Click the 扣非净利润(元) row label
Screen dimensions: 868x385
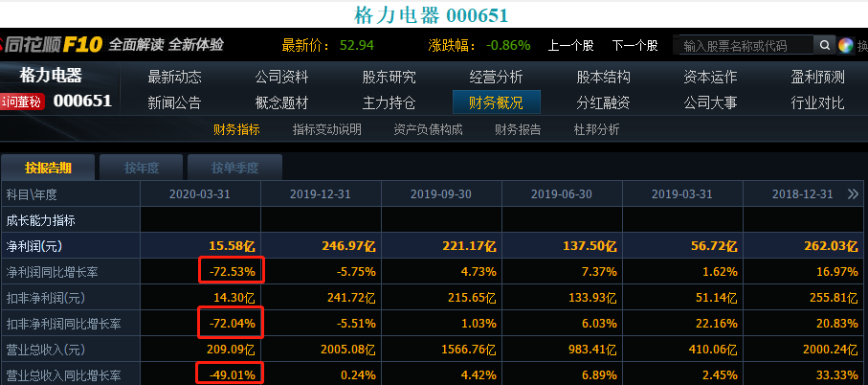click(46, 298)
